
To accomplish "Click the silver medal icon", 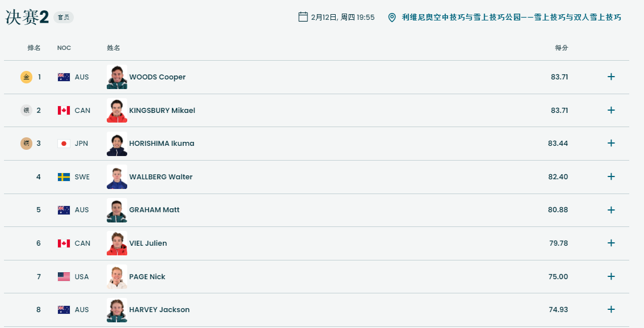I will coord(26,110).
